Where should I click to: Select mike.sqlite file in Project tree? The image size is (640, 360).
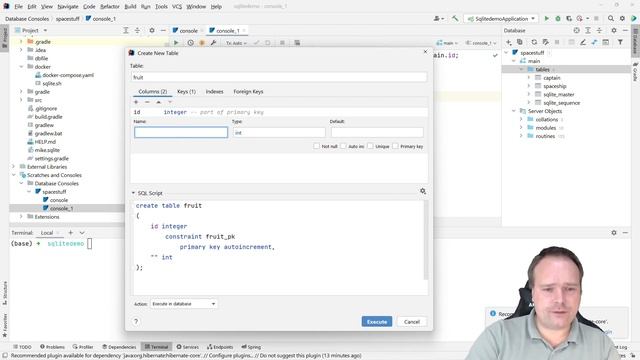(47, 150)
